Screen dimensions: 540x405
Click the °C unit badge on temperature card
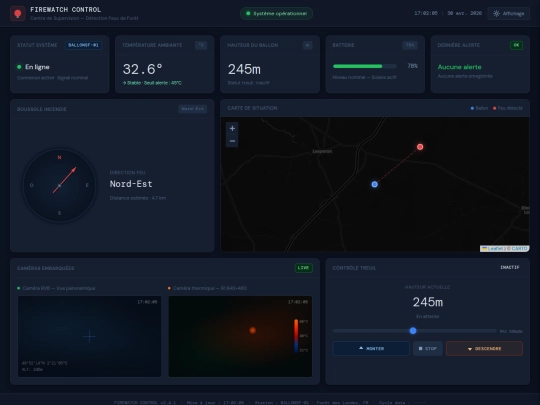[201, 45]
